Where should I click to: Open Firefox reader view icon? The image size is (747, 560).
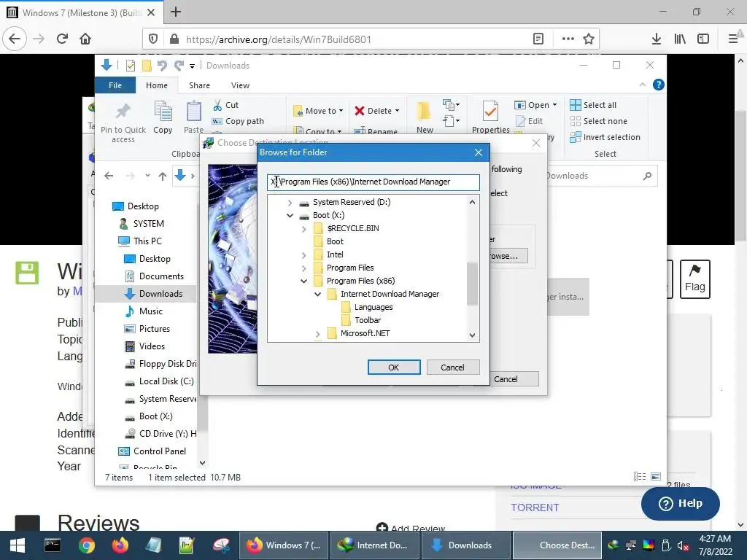click(538, 39)
